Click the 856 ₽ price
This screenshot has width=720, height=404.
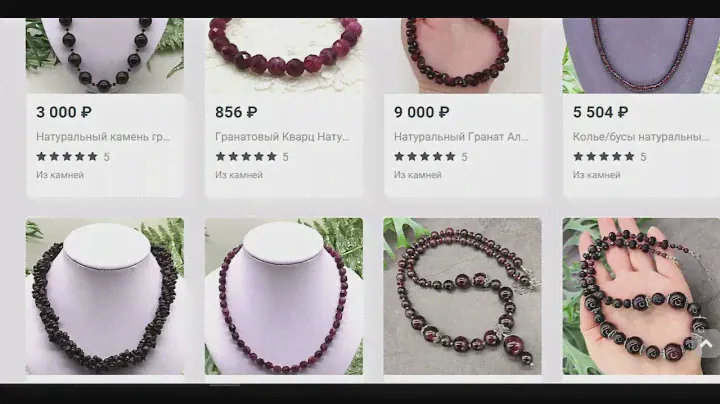click(236, 112)
